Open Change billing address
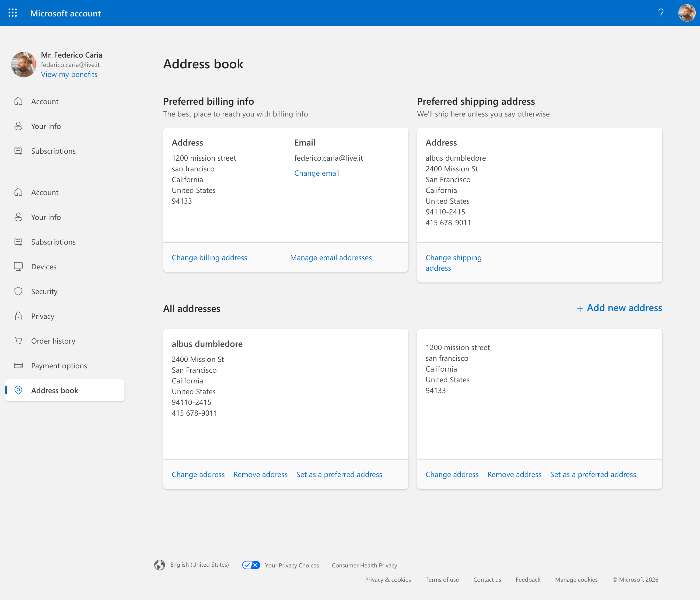The width and height of the screenshot is (700, 600). [209, 257]
